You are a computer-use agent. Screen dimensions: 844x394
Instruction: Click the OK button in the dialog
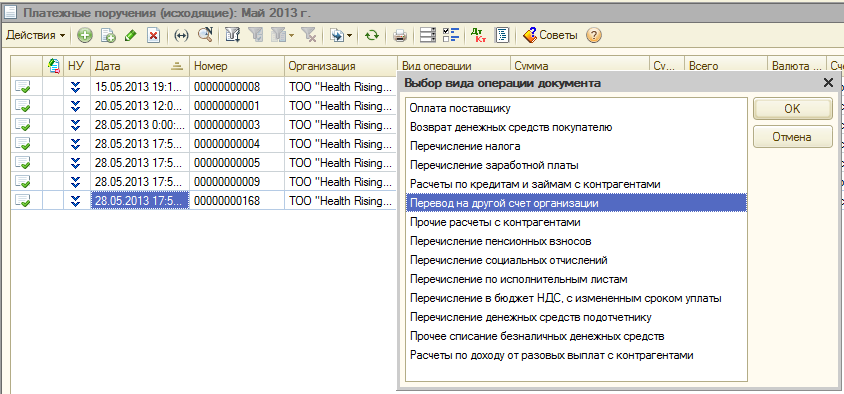[x=792, y=109]
